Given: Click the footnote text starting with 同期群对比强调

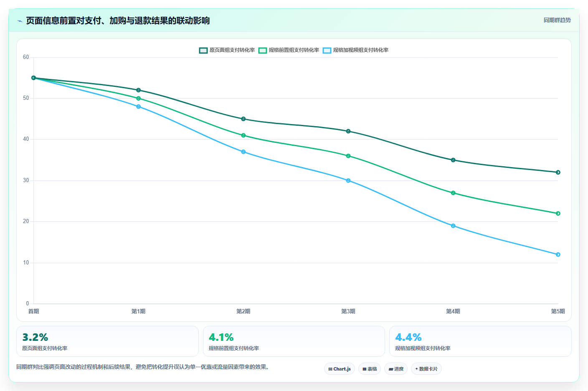Looking at the screenshot, I should [144, 367].
